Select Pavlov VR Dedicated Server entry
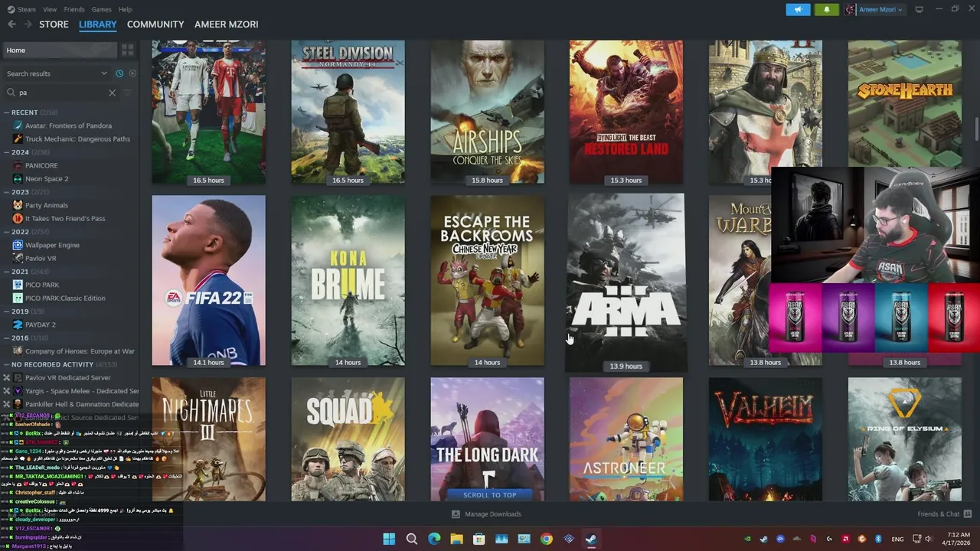Screen dimensions: 980x551 67,378
